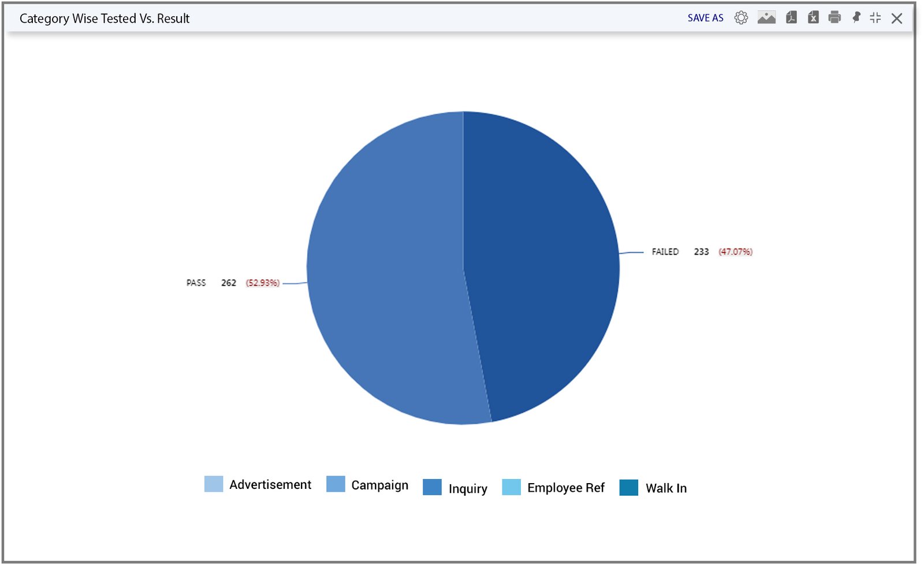
Task: Export chart to Excel
Action: (x=813, y=18)
